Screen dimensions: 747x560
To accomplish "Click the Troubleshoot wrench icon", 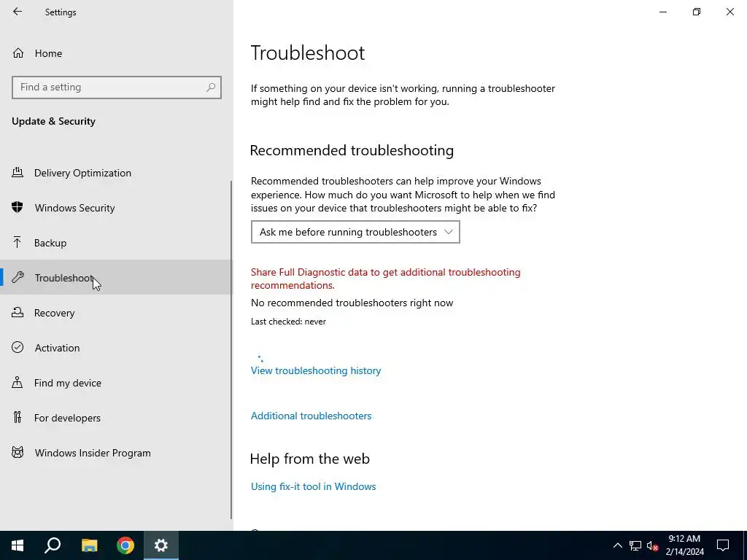I will 18,277.
